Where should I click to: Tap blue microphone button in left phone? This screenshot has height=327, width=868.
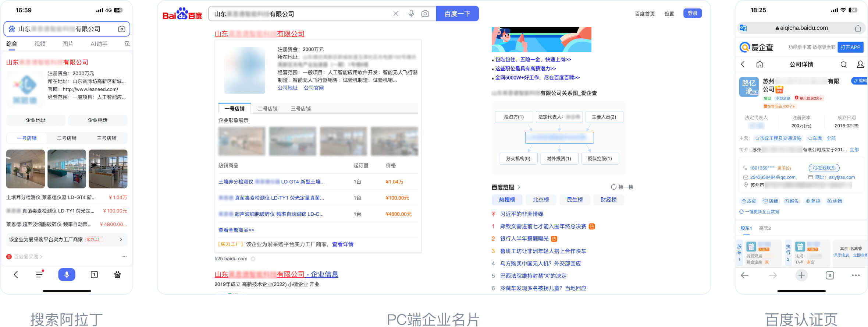(67, 274)
